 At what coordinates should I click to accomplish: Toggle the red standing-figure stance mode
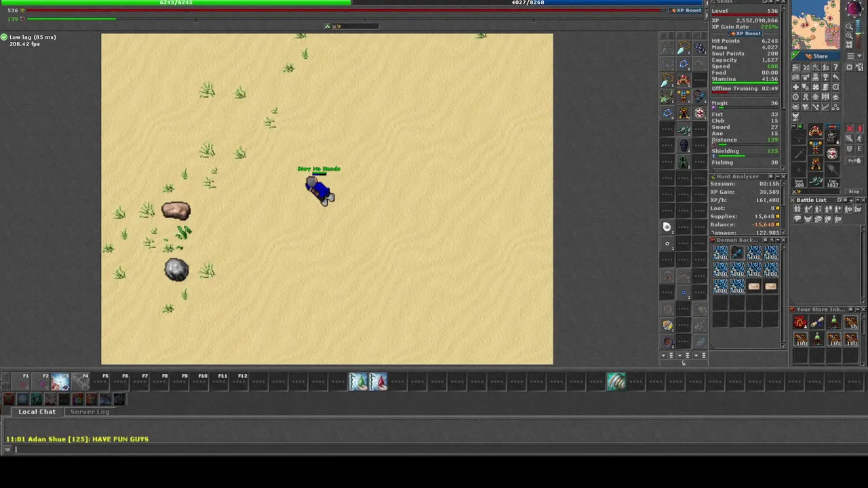(x=860, y=129)
